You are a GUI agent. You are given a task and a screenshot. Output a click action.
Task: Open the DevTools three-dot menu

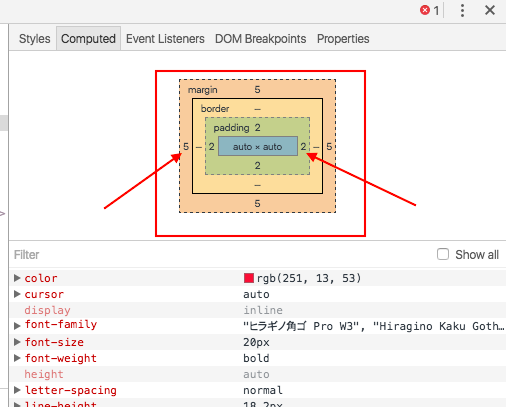coord(462,11)
